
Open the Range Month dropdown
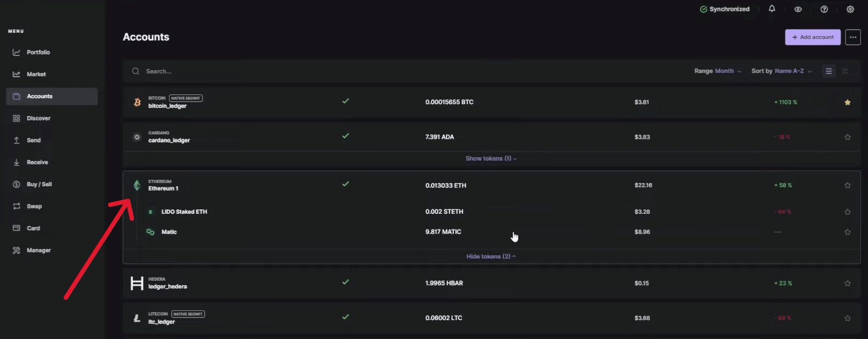coord(718,71)
